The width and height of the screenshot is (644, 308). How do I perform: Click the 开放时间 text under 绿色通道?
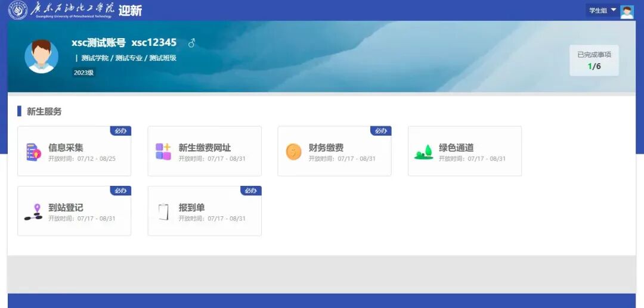(472, 158)
